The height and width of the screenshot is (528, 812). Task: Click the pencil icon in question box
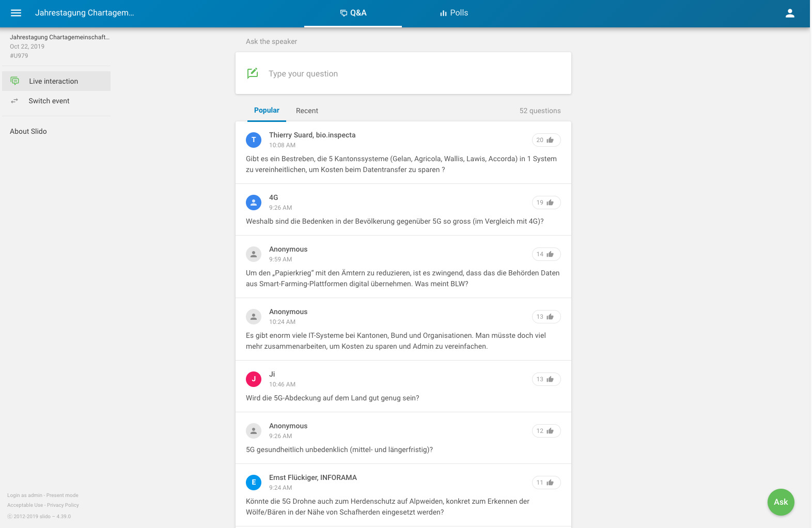[253, 73]
